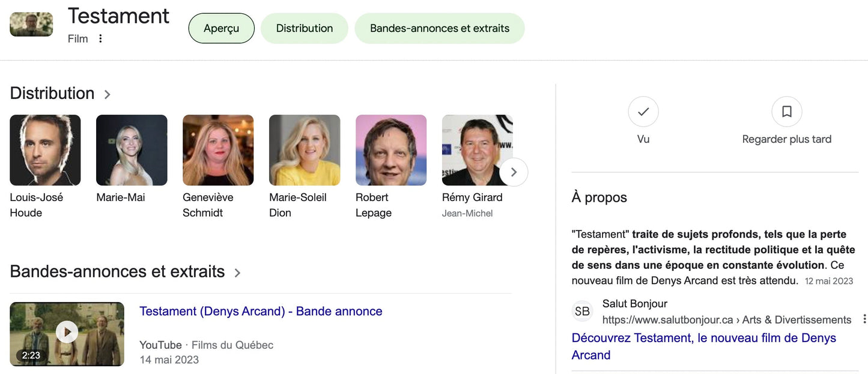Click the three-dot menu beside Film
The height and width of the screenshot is (374, 868).
click(100, 38)
